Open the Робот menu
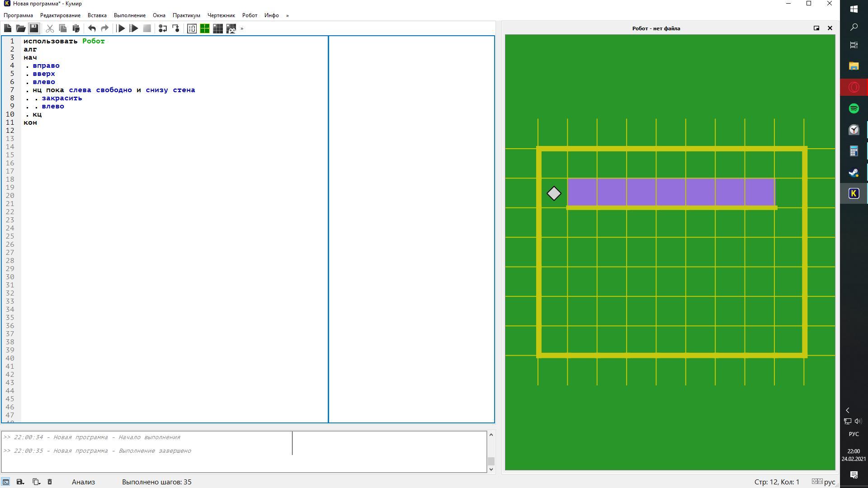The width and height of the screenshot is (868, 488). [x=250, y=15]
